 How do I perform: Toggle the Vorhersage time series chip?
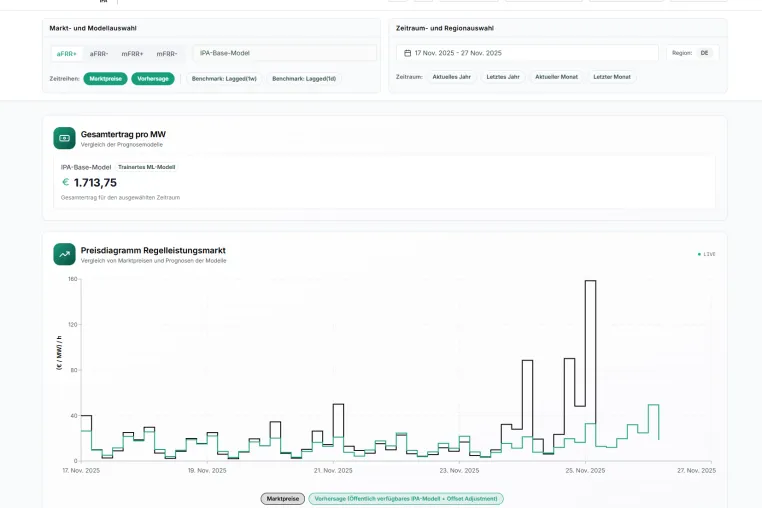pyautogui.click(x=153, y=79)
